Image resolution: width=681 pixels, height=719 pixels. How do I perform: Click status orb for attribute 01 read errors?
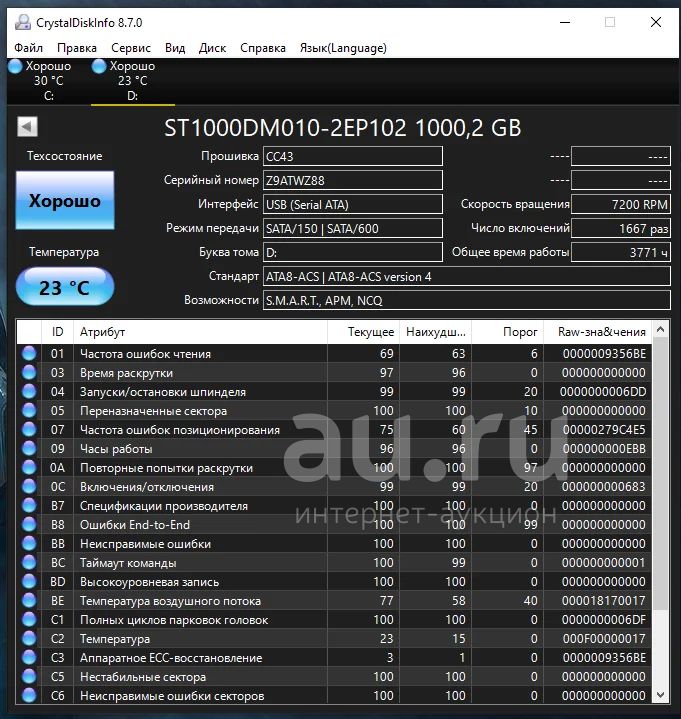tap(29, 354)
